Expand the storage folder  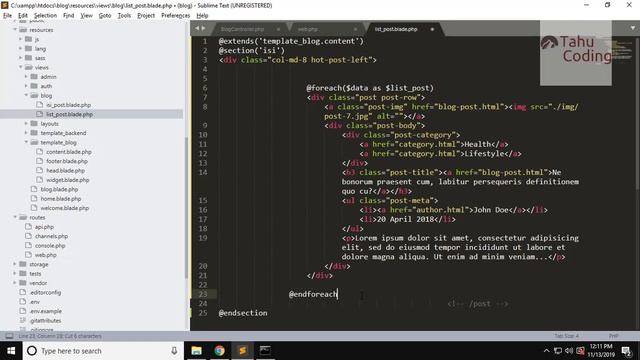click(x=15, y=264)
